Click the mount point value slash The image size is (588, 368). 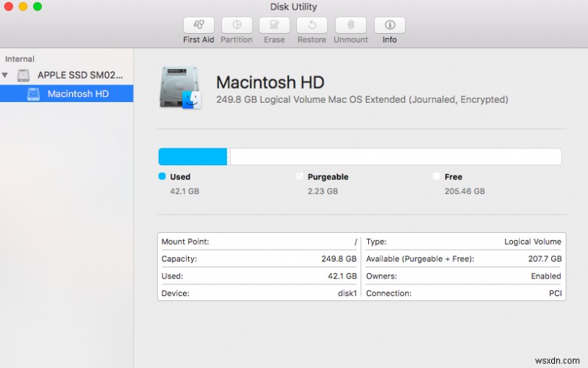click(356, 242)
